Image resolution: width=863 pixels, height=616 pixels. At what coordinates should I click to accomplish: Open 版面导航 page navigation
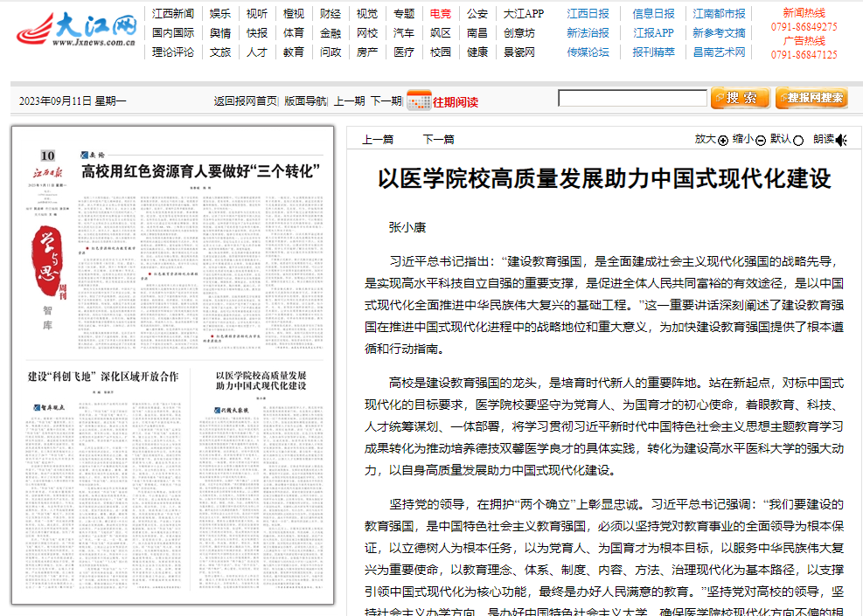click(305, 101)
